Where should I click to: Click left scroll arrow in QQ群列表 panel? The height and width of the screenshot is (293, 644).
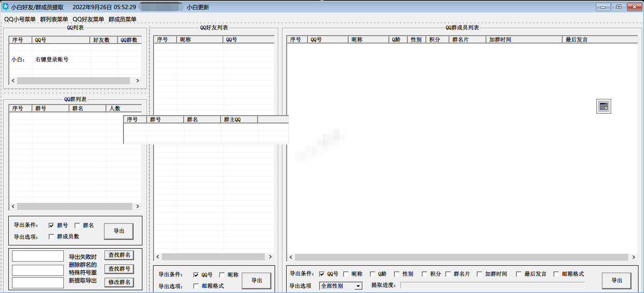pyautogui.click(x=13, y=207)
